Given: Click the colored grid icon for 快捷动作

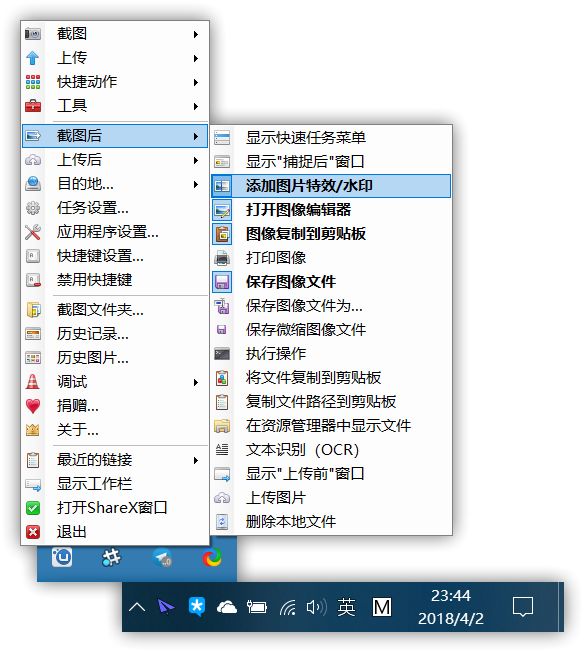Looking at the screenshot, I should (33, 82).
